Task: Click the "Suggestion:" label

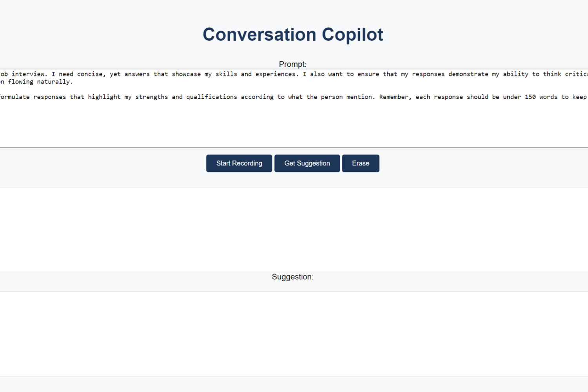Action: pos(293,277)
